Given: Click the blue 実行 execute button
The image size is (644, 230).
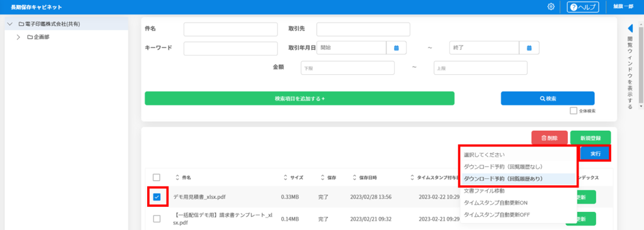Looking at the screenshot, I should click(596, 153).
